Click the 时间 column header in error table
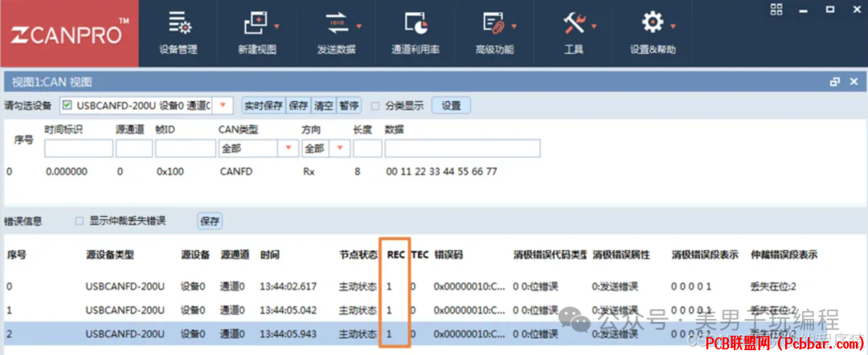The image size is (868, 355). tap(269, 255)
